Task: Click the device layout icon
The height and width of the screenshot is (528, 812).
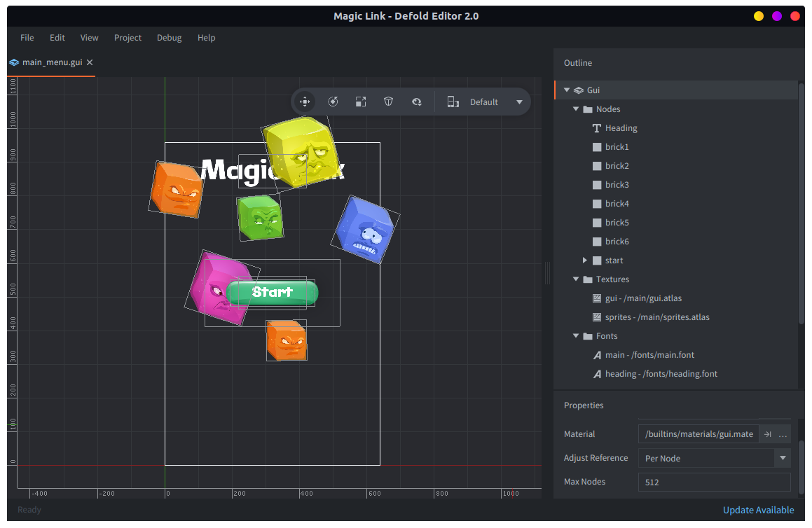Action: coord(453,102)
